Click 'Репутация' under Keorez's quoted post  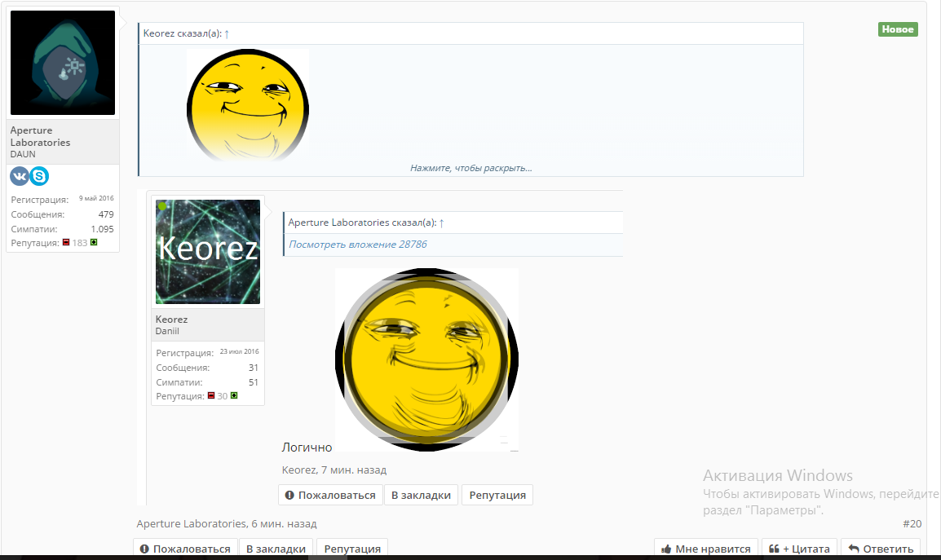click(497, 495)
